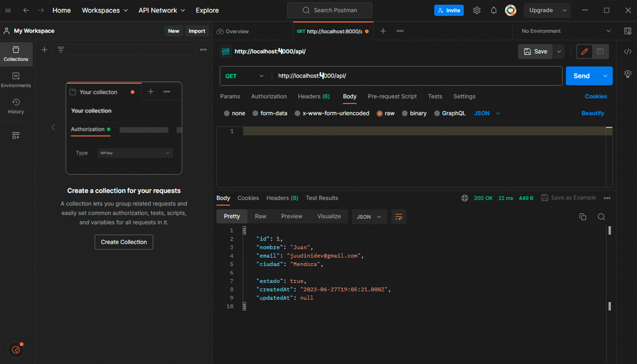Click the Create Collection button
This screenshot has height=364, width=637.
tap(124, 242)
